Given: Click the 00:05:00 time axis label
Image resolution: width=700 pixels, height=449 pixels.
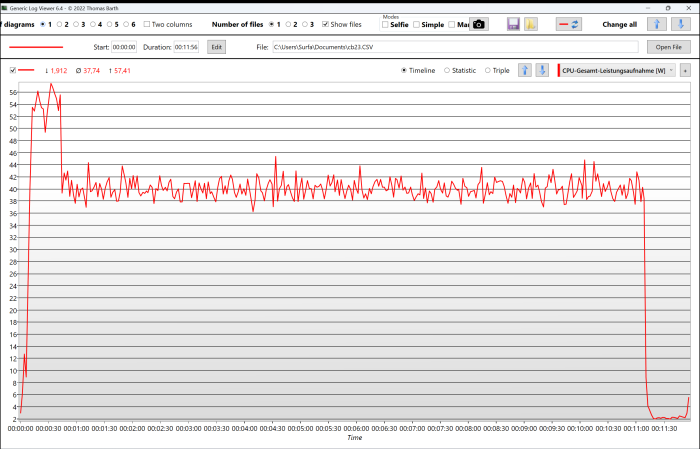Looking at the screenshot, I should [x=300, y=428].
